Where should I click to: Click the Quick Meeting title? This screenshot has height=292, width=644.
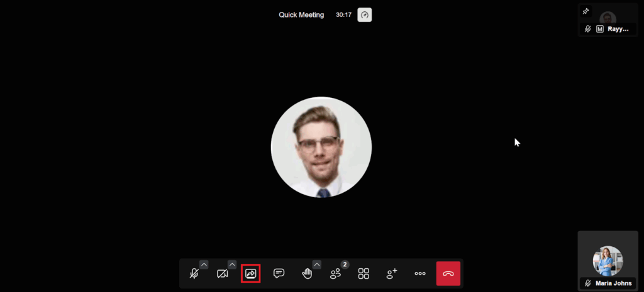pos(301,14)
